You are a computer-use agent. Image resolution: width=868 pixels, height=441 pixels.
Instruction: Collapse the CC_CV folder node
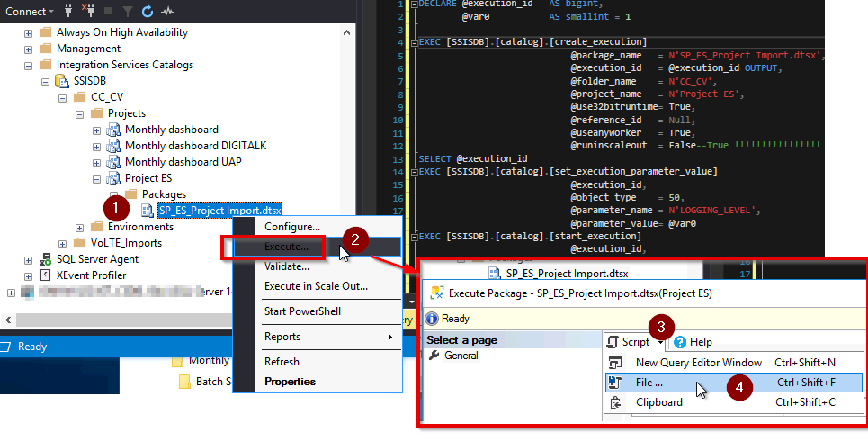tap(63, 98)
